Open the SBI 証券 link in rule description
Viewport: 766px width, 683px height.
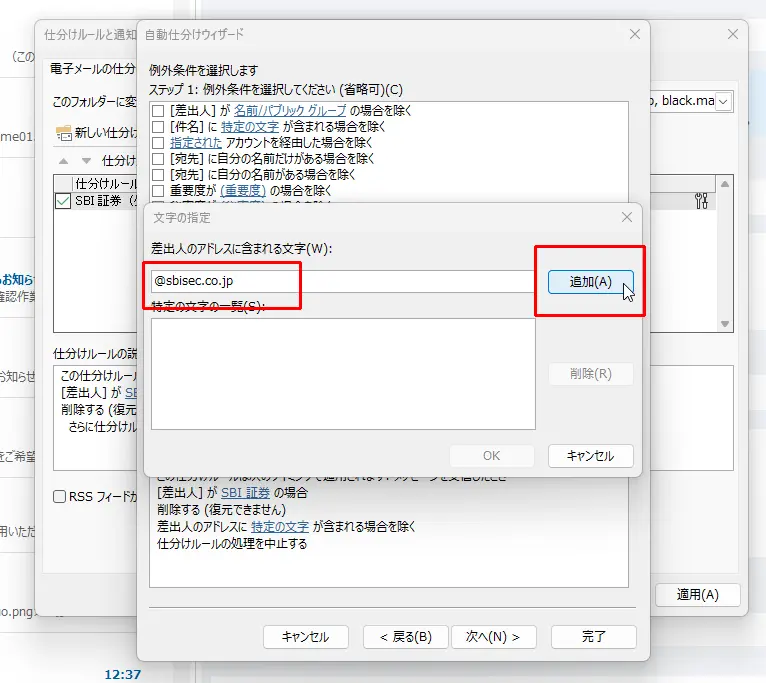[x=245, y=492]
